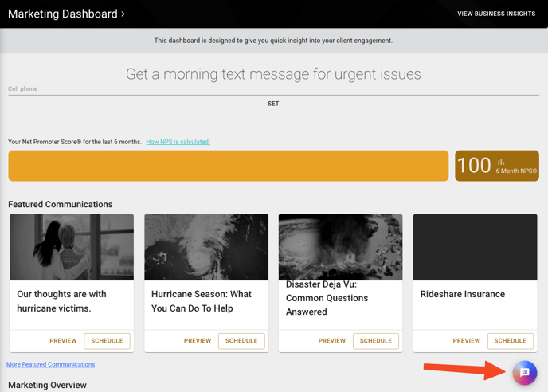
Task: Open the How NPS is calculated link
Action: [178, 142]
